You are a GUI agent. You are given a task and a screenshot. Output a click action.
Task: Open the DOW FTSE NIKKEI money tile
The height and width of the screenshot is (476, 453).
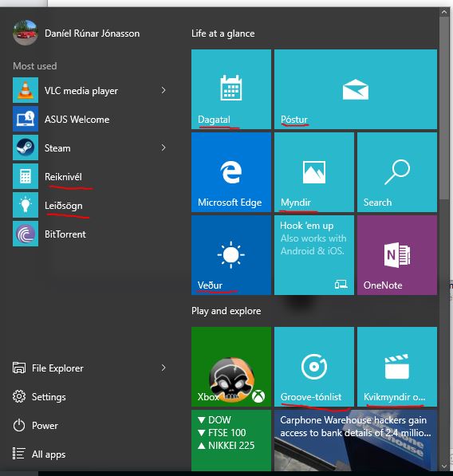pos(231,440)
